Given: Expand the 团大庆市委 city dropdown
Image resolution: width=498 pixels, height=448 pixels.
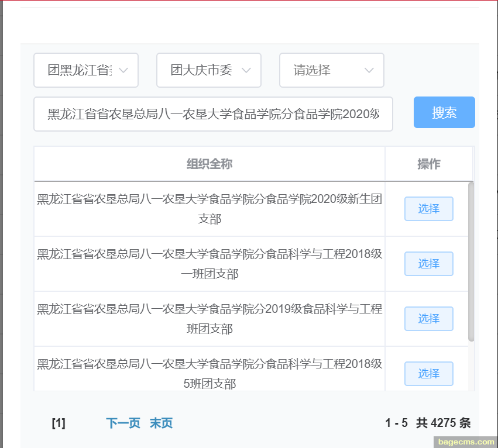Looking at the screenshot, I should pos(209,70).
